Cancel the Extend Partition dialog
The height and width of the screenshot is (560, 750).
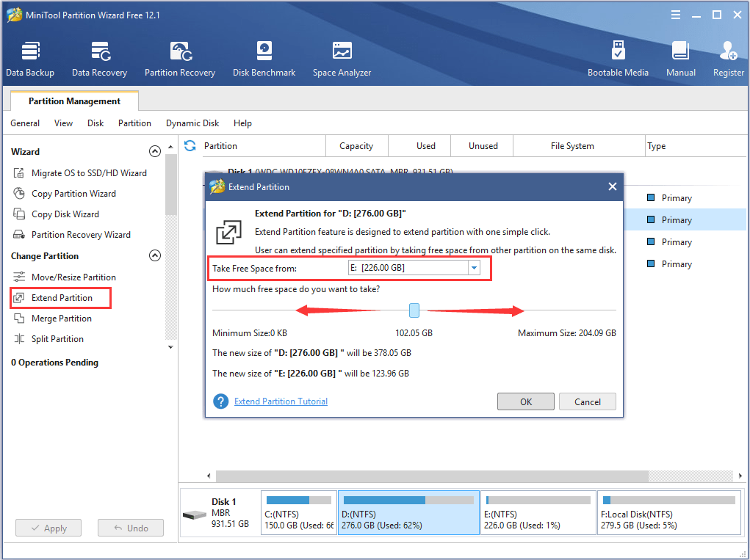tap(588, 402)
